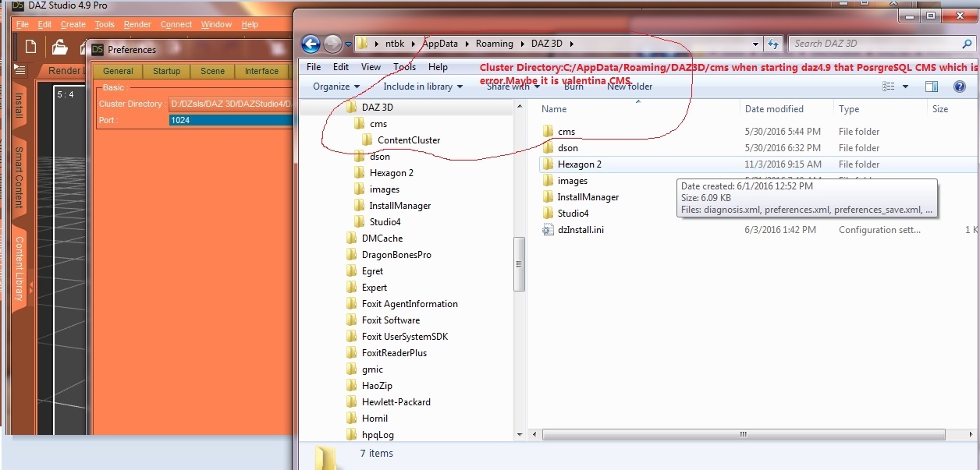Switch to the Scene tab in Preferences
The width and height of the screenshot is (980, 470).
(x=212, y=71)
